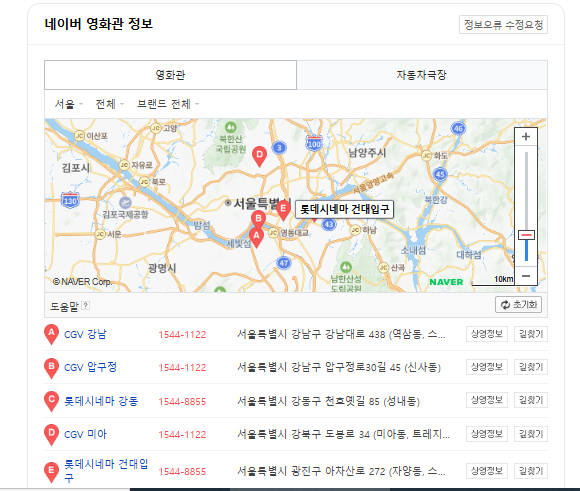Switch to the 자동차극장 tab

422,75
